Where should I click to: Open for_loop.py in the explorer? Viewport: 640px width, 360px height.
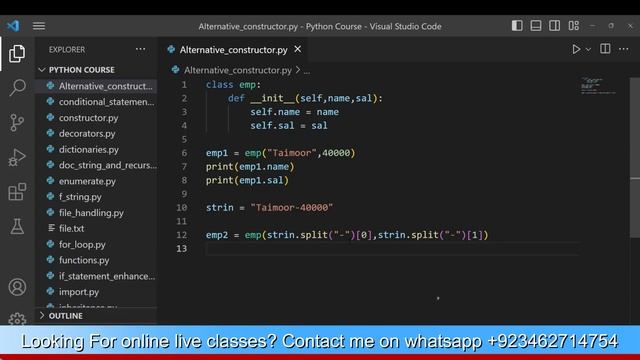97,244
